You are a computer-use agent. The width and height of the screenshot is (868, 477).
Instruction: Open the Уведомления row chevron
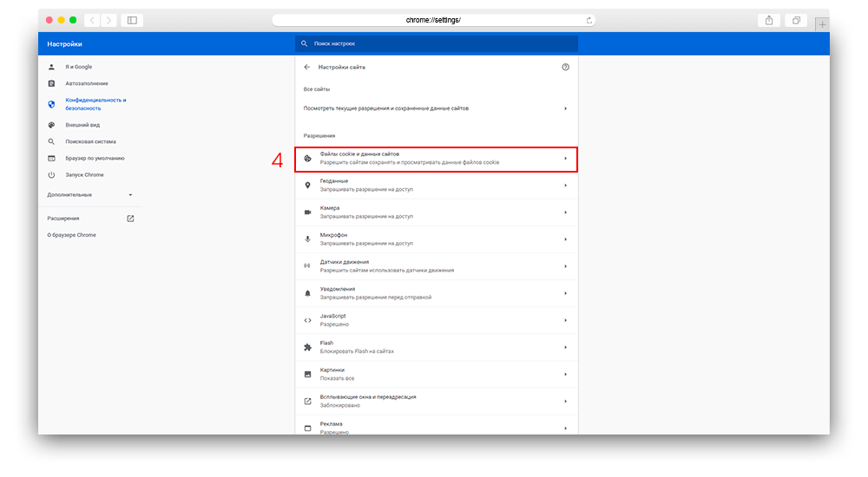565,293
